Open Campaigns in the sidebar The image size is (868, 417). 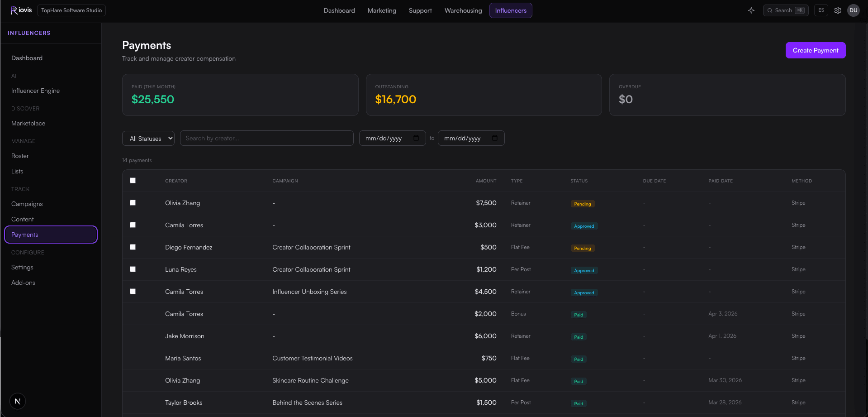point(27,204)
